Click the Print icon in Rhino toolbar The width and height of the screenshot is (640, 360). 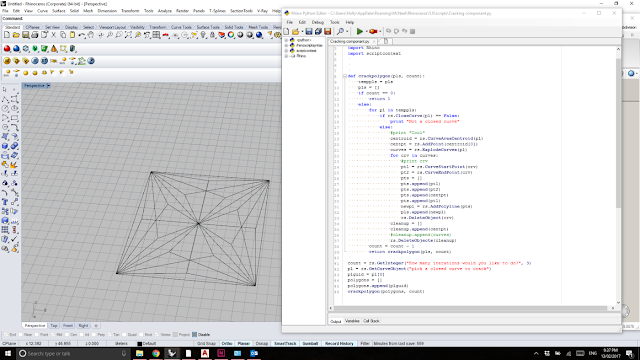click(x=35, y=36)
